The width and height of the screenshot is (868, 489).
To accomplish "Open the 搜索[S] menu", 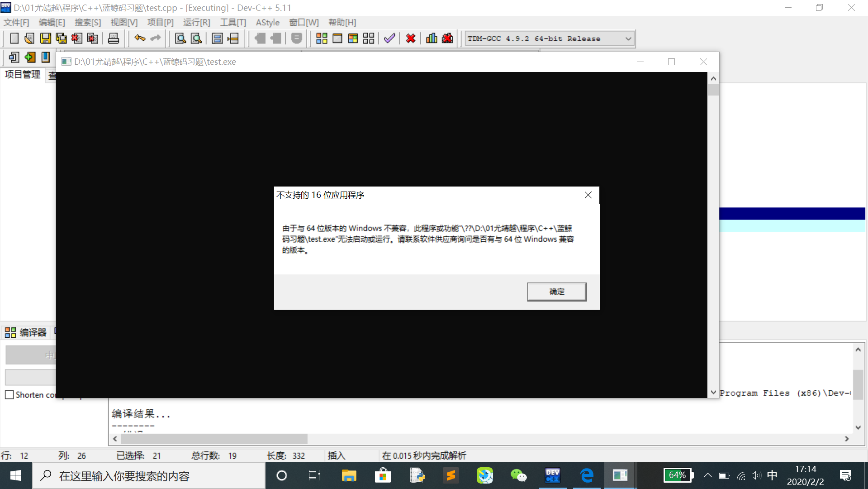I will (x=88, y=22).
